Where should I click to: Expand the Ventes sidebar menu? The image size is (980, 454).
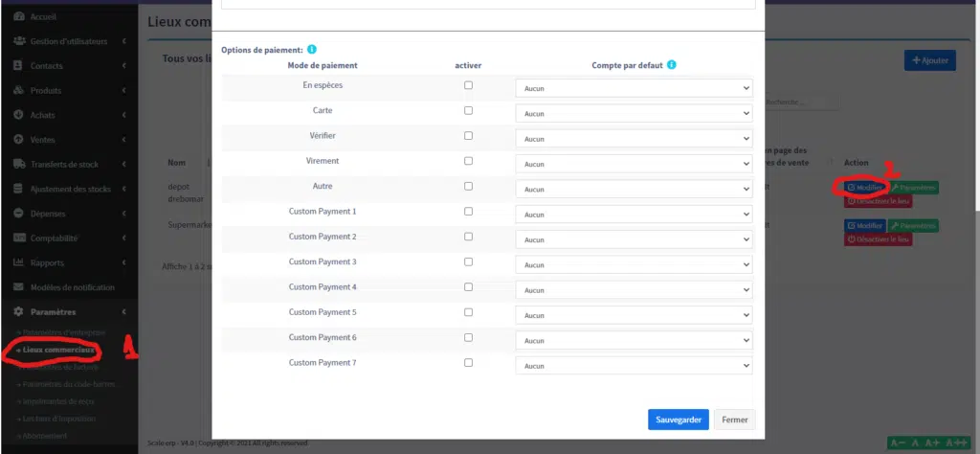[x=67, y=139]
